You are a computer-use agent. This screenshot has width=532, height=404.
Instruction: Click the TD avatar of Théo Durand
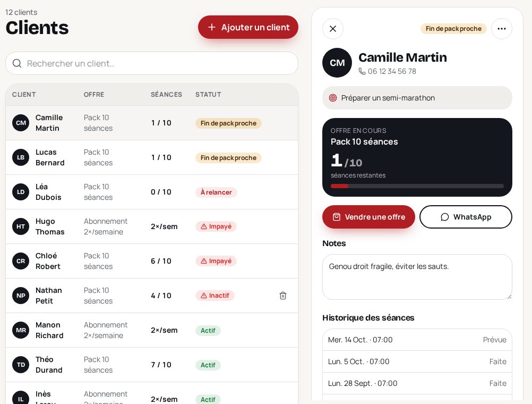(x=21, y=365)
